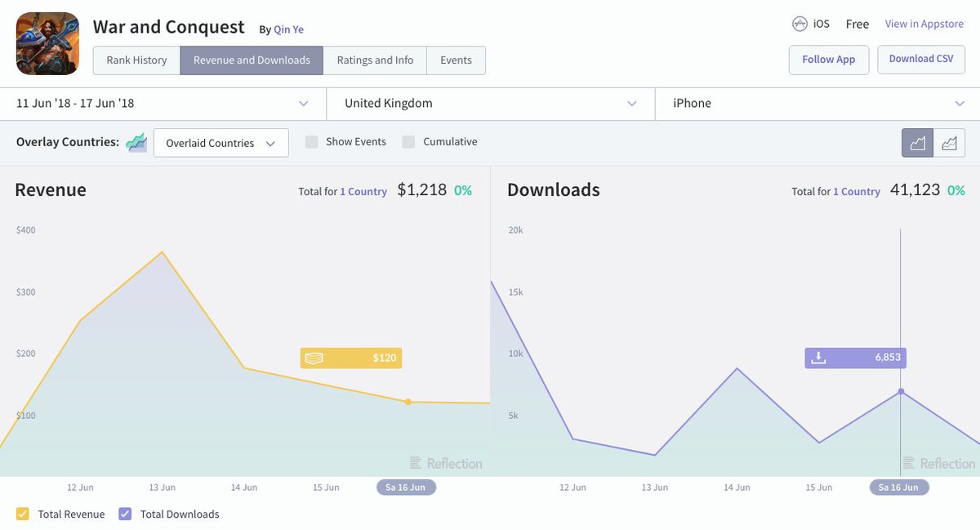Click the Follow App button
This screenshot has width=980, height=530.
[828, 60]
